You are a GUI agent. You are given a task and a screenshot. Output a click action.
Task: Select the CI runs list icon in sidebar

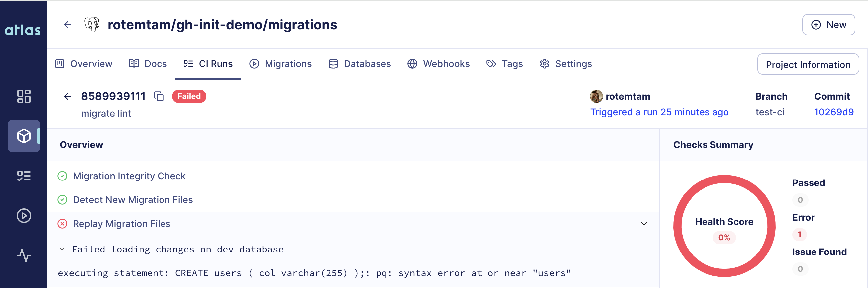click(x=24, y=176)
